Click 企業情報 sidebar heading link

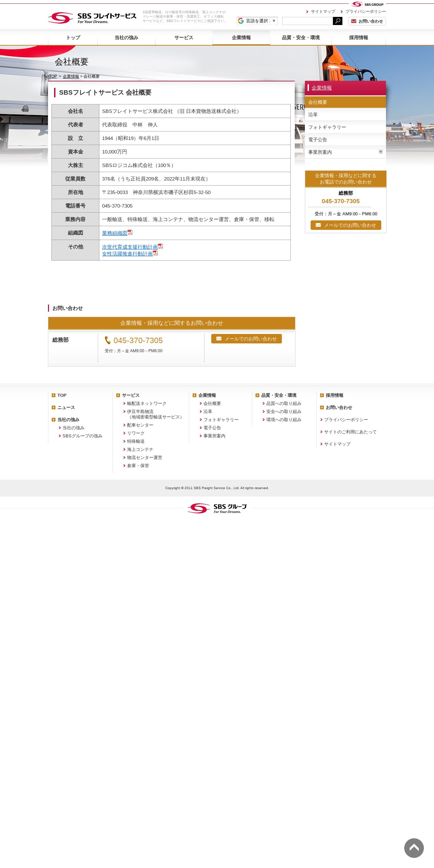(x=321, y=88)
